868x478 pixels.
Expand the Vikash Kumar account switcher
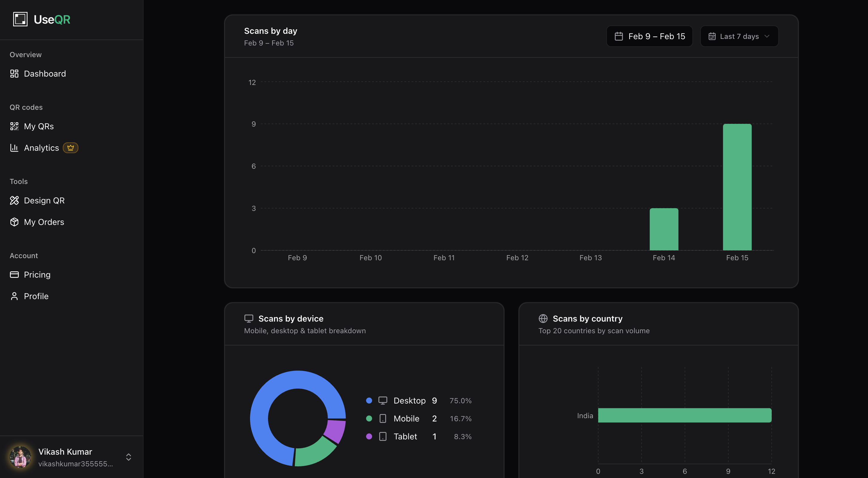(128, 457)
